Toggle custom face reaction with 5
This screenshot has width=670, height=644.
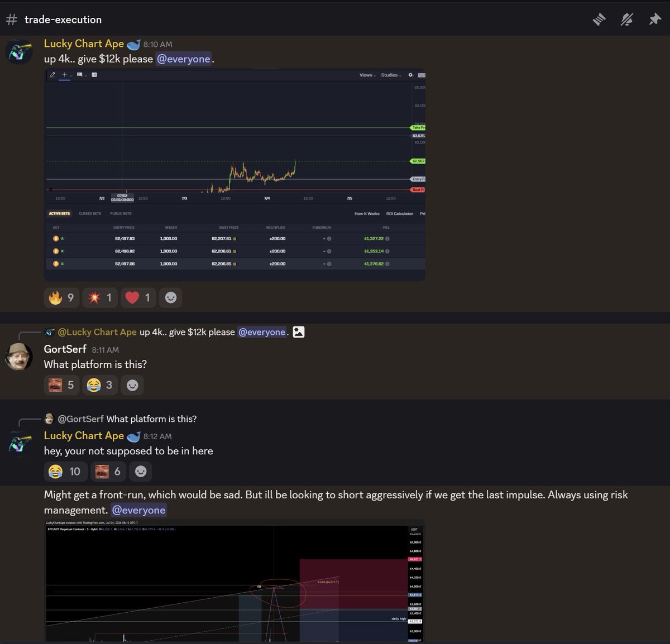click(x=61, y=385)
